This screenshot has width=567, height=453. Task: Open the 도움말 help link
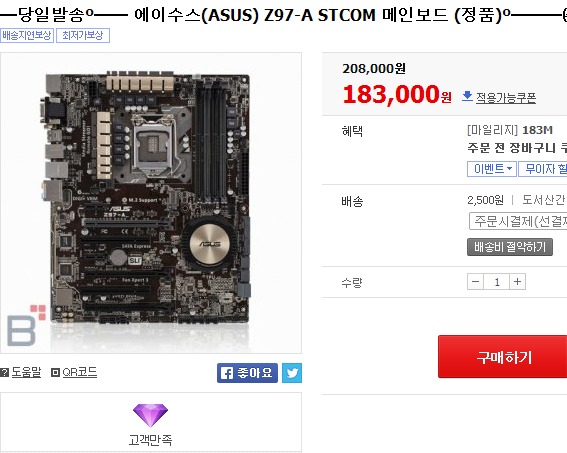tap(26, 372)
